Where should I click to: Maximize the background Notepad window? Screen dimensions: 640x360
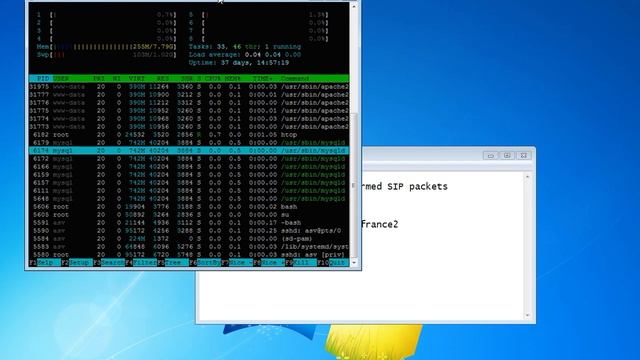pos(507,156)
